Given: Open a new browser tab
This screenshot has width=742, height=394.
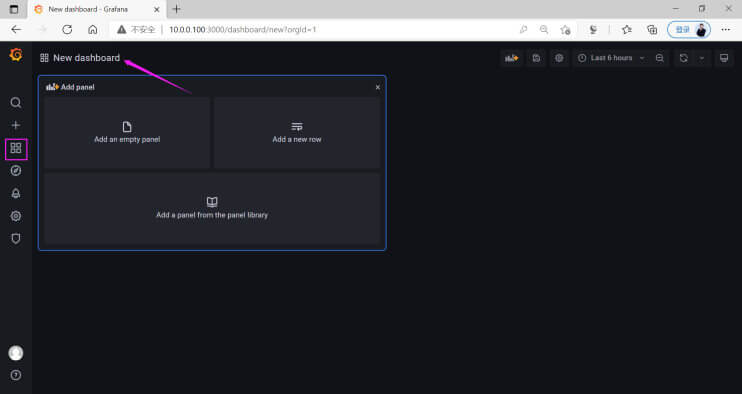Looking at the screenshot, I should coord(177,9).
